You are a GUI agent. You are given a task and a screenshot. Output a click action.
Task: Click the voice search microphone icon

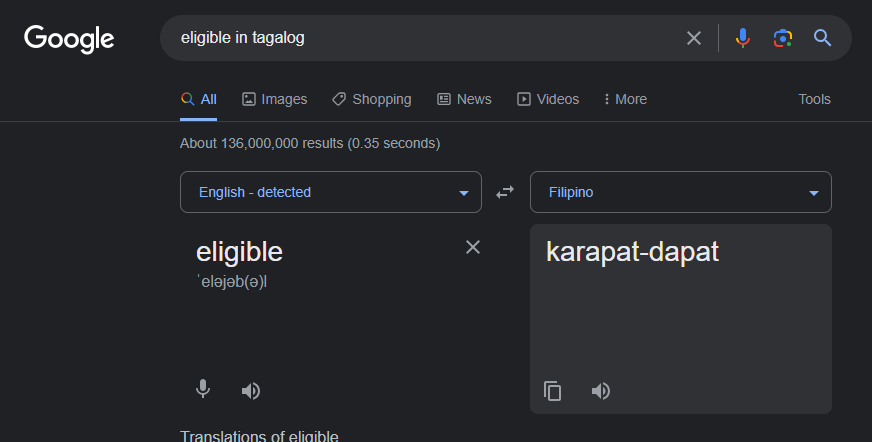click(x=742, y=38)
